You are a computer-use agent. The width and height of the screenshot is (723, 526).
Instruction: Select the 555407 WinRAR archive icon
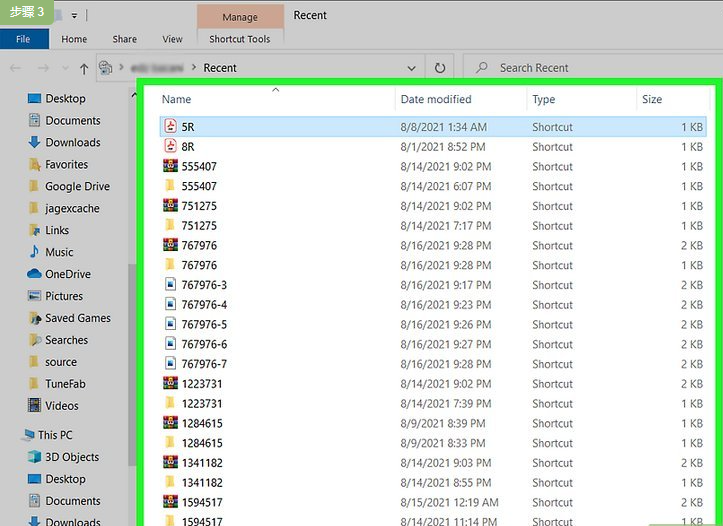171,165
